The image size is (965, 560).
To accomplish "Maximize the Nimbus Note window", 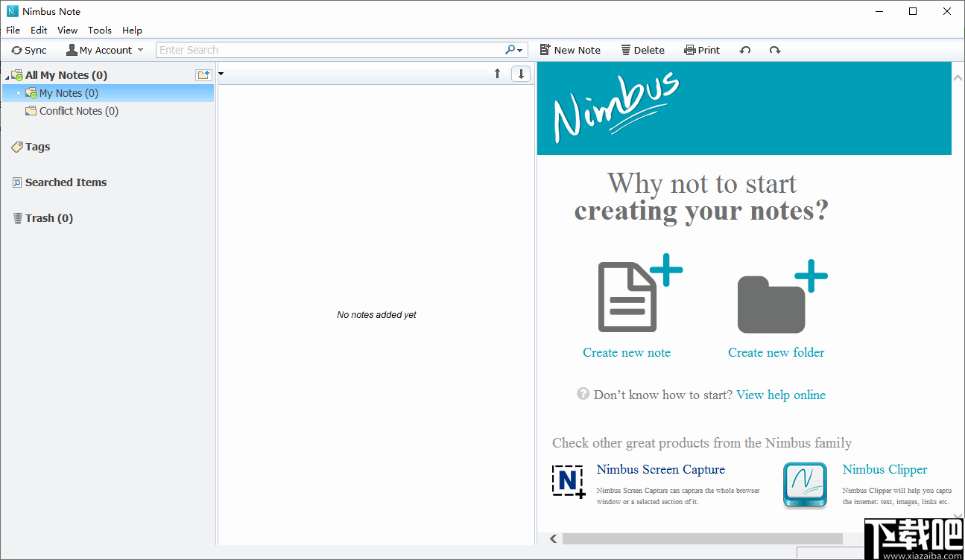I will (913, 11).
